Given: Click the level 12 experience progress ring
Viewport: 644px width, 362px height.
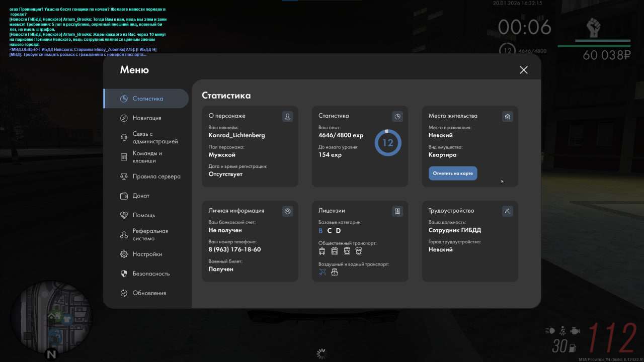Looking at the screenshot, I should pos(388,143).
